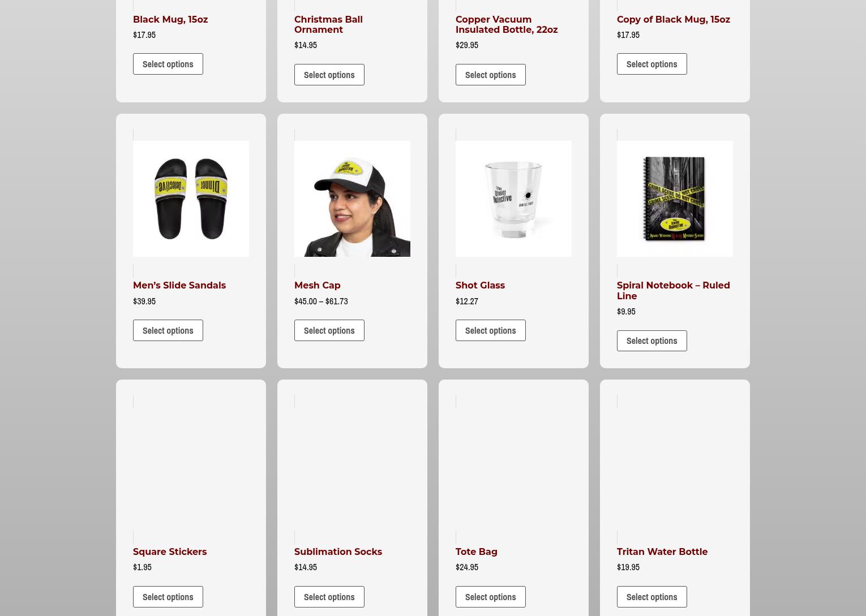
Task: Select options for Copper Vacuum Insulated Bottle
Action: pos(491,75)
